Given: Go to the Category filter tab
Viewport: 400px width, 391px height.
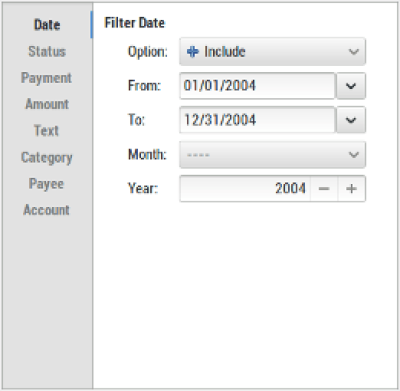Looking at the screenshot, I should 47,157.
